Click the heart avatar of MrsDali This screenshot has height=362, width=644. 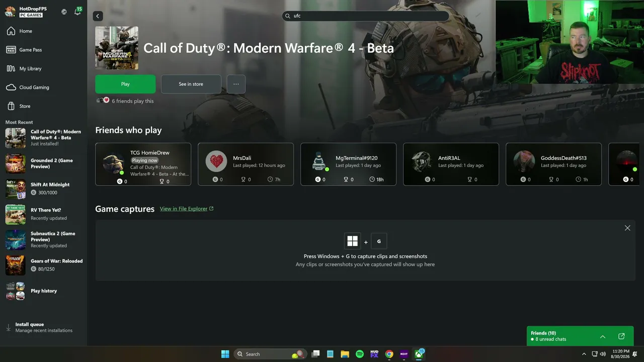coord(216,161)
